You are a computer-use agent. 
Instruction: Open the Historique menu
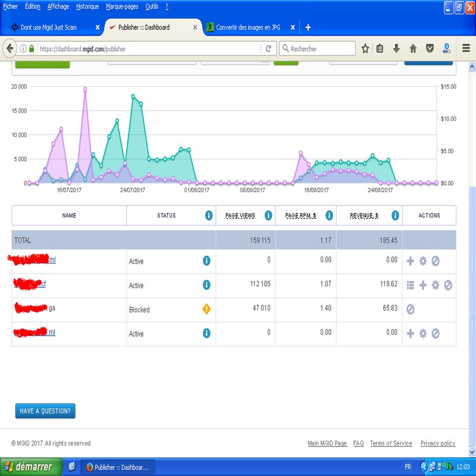click(x=87, y=7)
